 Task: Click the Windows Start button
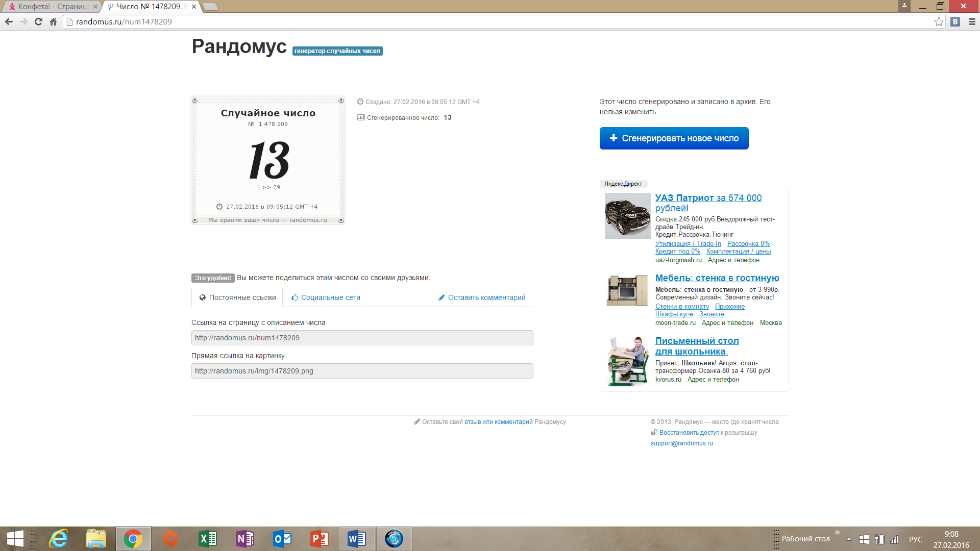[15, 539]
